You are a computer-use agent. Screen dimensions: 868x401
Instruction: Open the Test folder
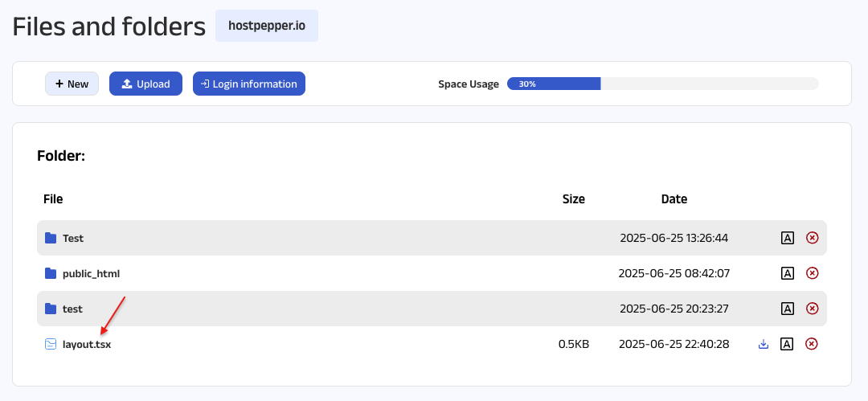point(73,238)
